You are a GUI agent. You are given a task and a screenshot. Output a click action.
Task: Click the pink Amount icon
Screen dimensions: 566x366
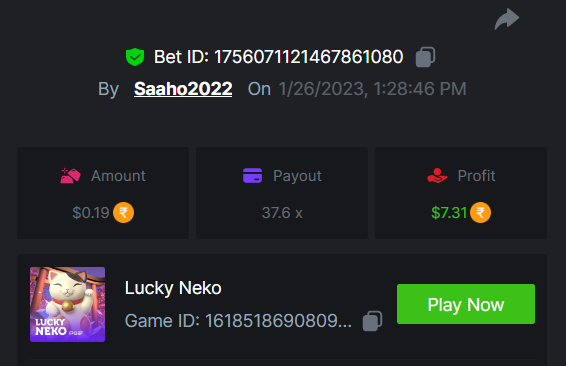coord(70,176)
